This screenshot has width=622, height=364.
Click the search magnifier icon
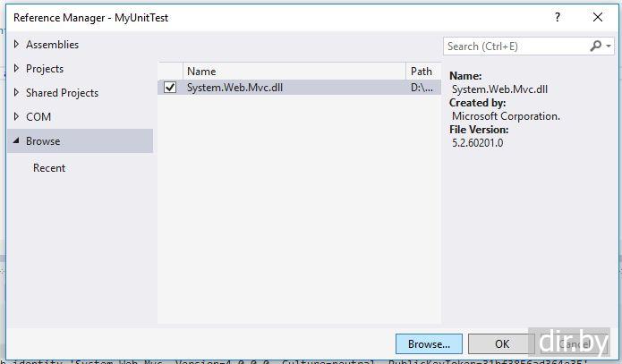coord(596,46)
